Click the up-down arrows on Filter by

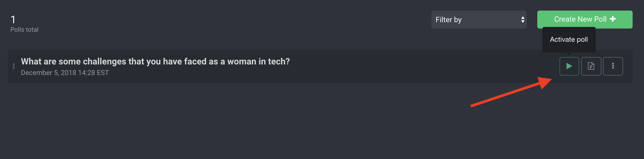click(523, 20)
